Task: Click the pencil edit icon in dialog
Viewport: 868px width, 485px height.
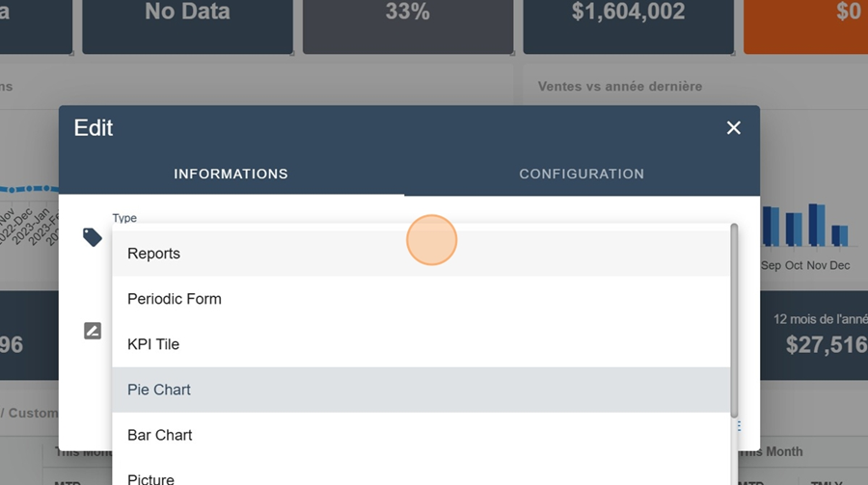Action: [93, 332]
